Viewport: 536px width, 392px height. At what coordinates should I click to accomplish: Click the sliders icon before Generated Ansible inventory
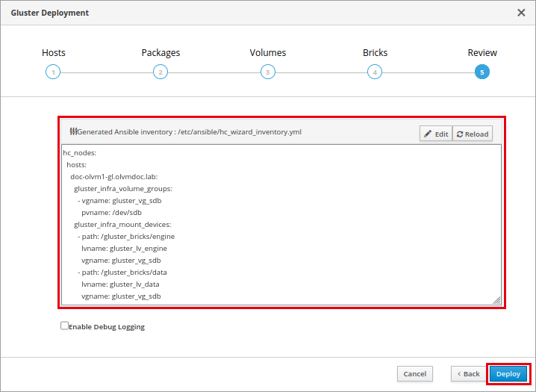(73, 131)
